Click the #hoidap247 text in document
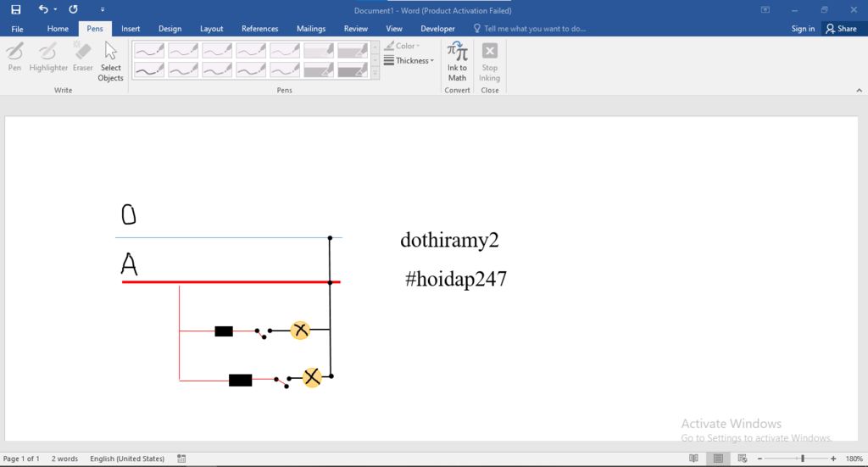The width and height of the screenshot is (868, 467). (x=455, y=278)
